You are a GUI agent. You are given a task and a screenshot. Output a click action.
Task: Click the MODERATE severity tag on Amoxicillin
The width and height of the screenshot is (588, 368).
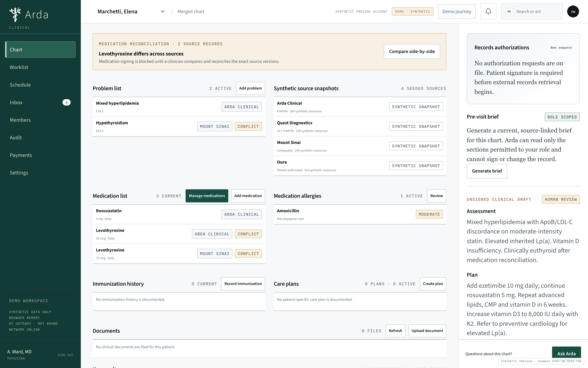(429, 214)
